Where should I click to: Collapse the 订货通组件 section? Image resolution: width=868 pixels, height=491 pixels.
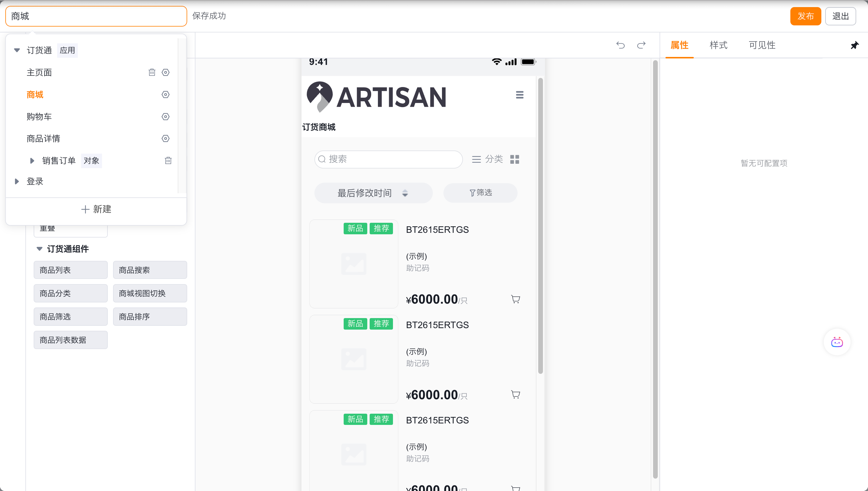click(40, 249)
